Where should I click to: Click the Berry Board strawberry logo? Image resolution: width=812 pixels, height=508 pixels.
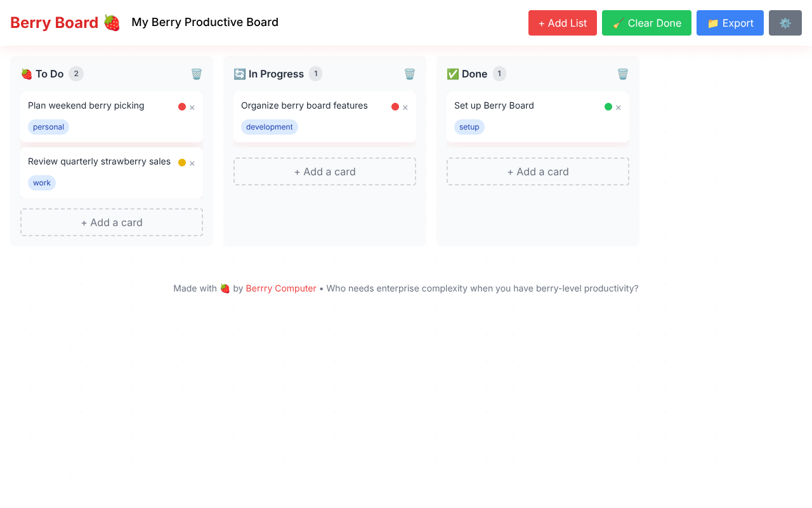(x=112, y=22)
